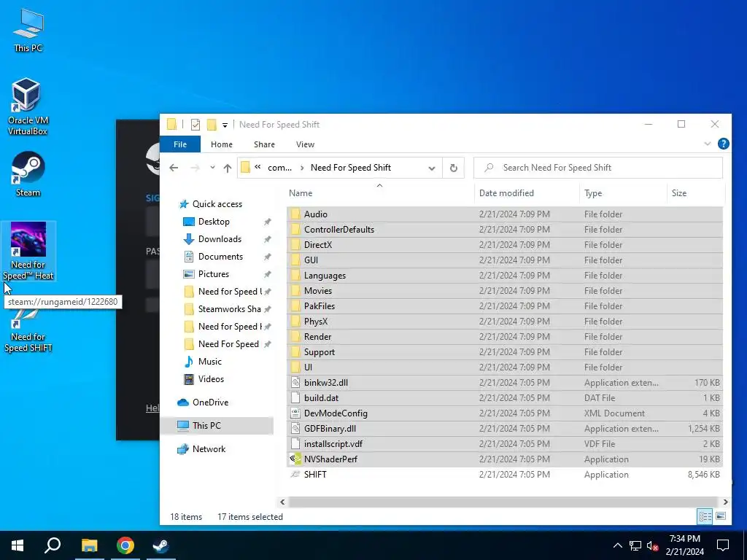Switch to large icons view layout

tap(721, 516)
